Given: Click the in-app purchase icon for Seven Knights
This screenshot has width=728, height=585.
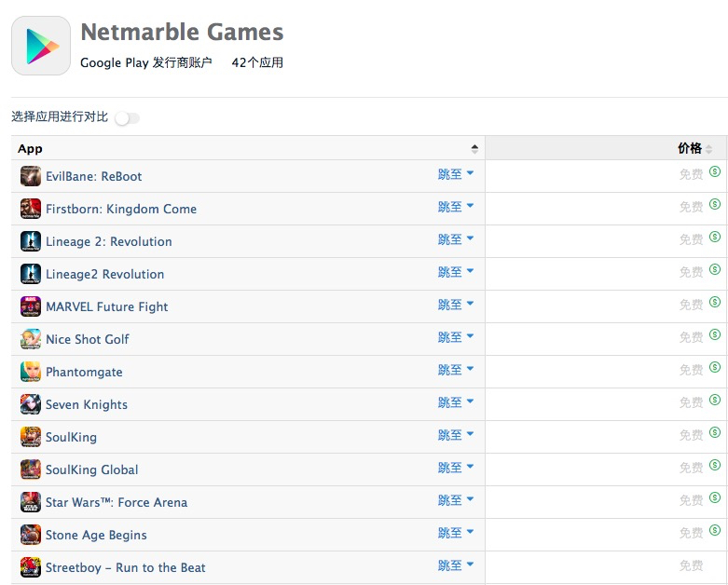Looking at the screenshot, I should pos(715,400).
